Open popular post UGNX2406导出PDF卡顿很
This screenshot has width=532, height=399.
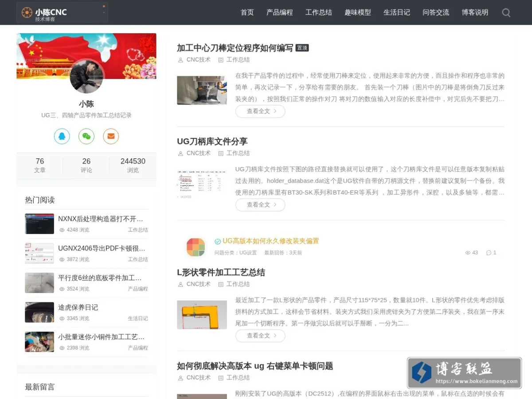(x=102, y=248)
